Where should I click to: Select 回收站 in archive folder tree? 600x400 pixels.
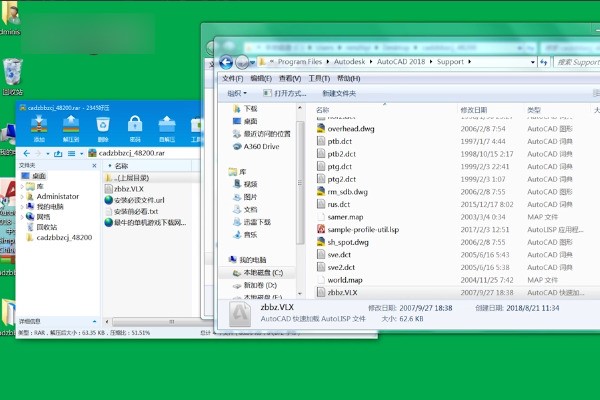pyautogui.click(x=42, y=227)
